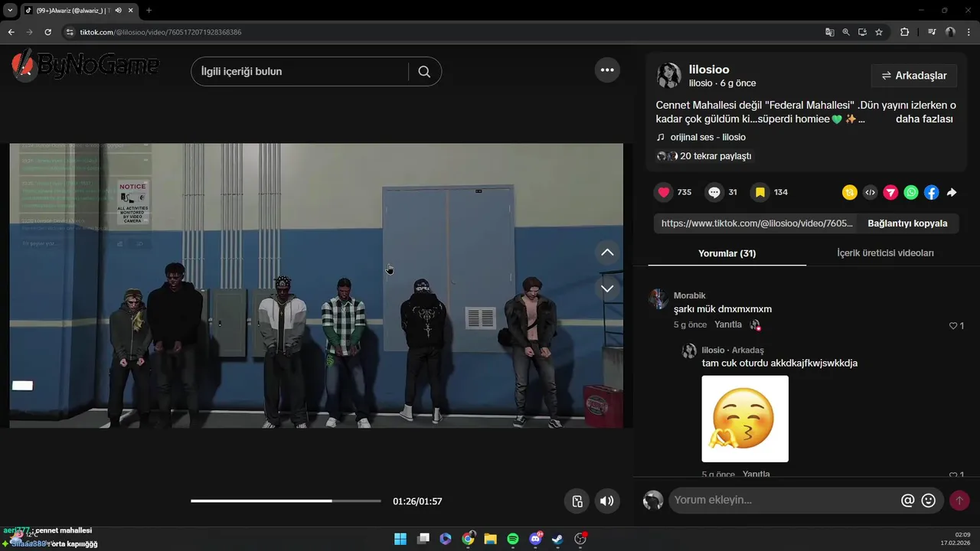Go to the next video with the down chevron
This screenshot has width=980, height=551.
pos(607,289)
